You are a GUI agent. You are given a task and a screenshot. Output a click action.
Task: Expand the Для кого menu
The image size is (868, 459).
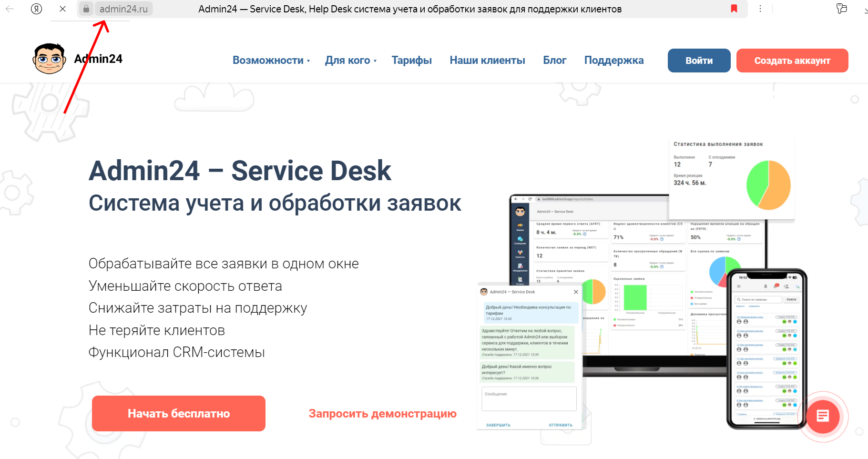click(351, 60)
